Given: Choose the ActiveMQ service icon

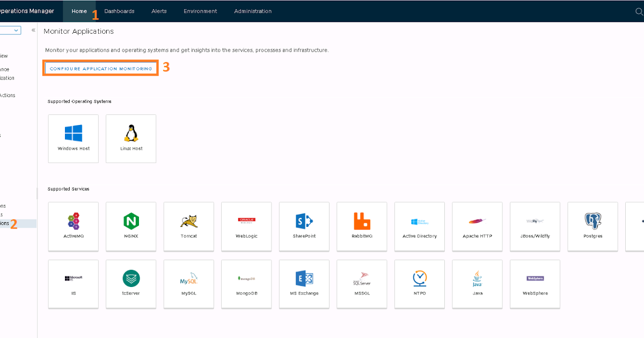Looking at the screenshot, I should coord(74,226).
